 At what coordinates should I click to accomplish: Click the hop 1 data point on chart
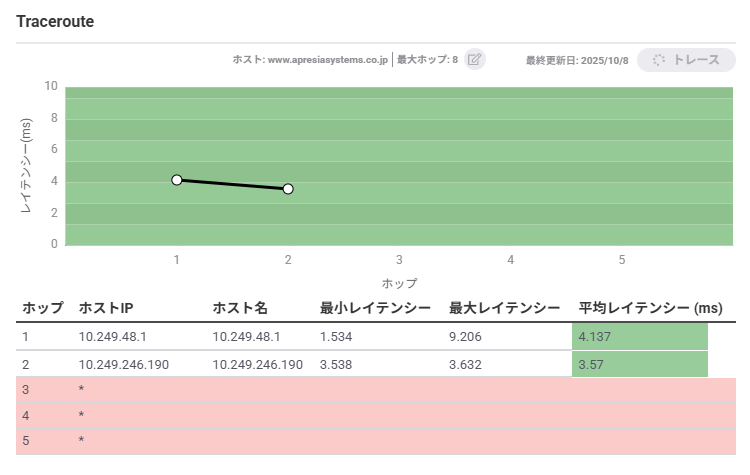point(177,180)
